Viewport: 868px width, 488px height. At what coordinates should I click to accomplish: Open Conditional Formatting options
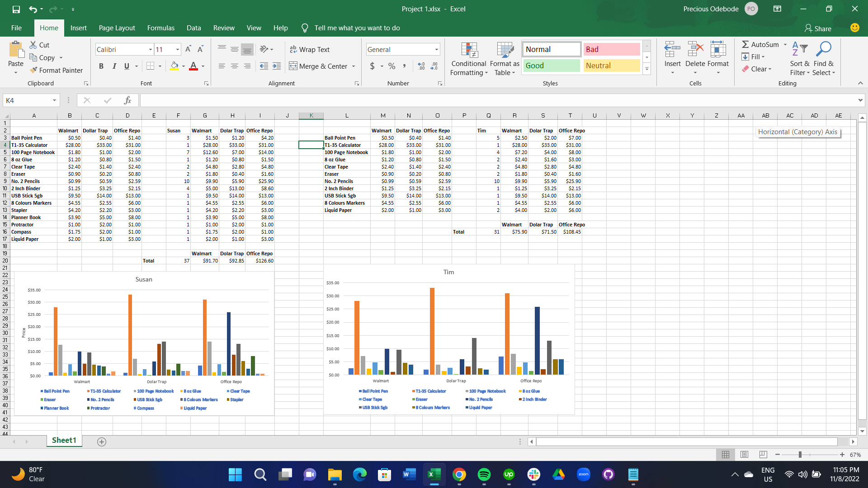click(x=469, y=59)
